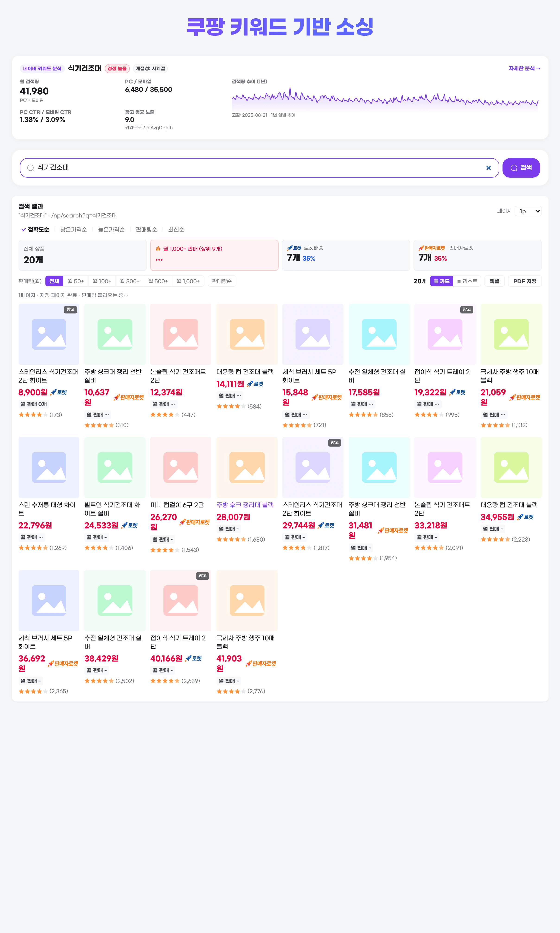Click 로켓 badge next to 34,955원 price
The height and width of the screenshot is (933, 560).
tap(525, 517)
